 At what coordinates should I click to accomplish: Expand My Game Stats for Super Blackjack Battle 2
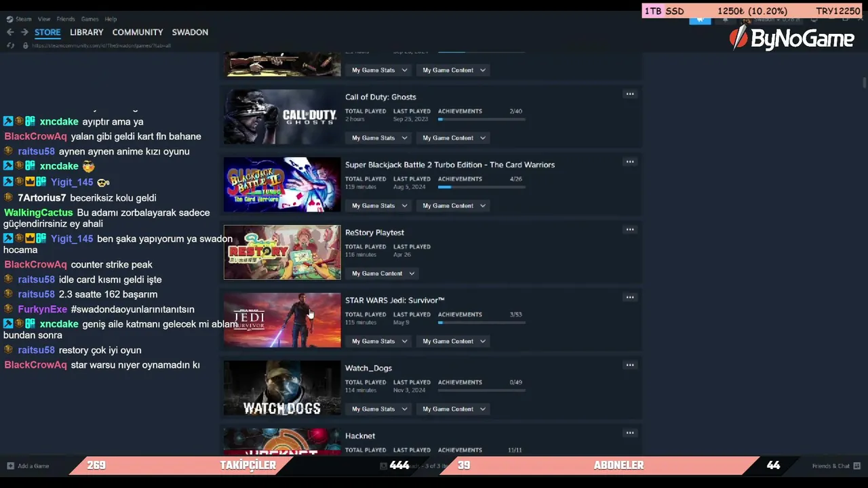point(379,205)
